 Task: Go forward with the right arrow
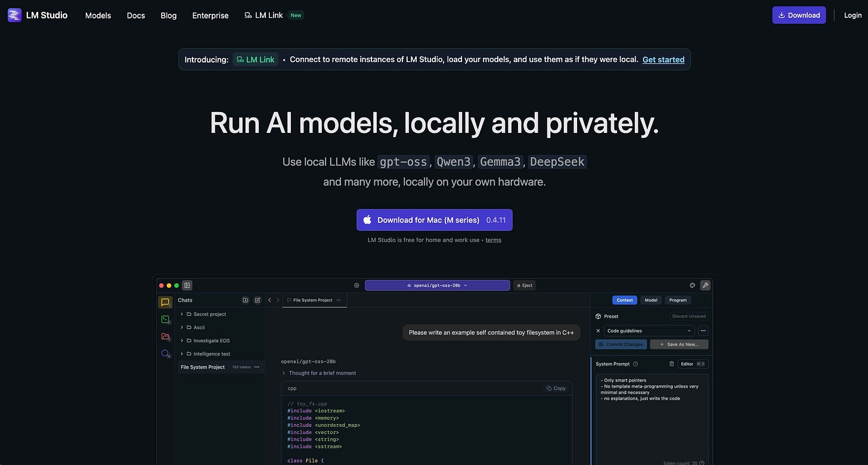click(x=278, y=300)
